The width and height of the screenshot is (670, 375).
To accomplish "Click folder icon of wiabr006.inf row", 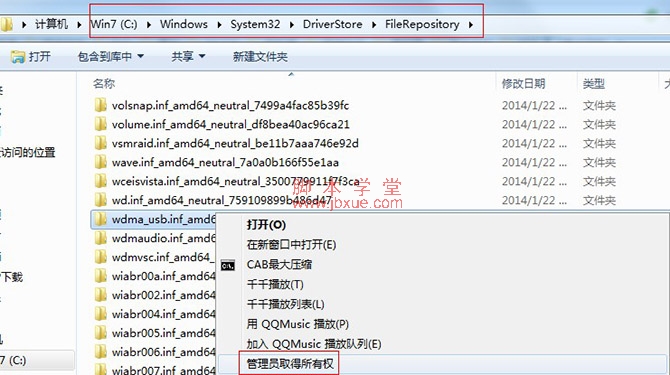I will click(x=100, y=352).
